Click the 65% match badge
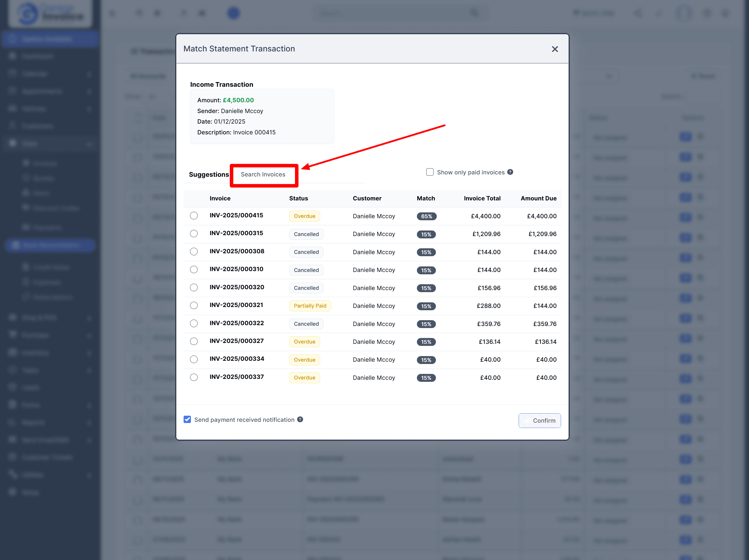This screenshot has width=749, height=560. (426, 216)
